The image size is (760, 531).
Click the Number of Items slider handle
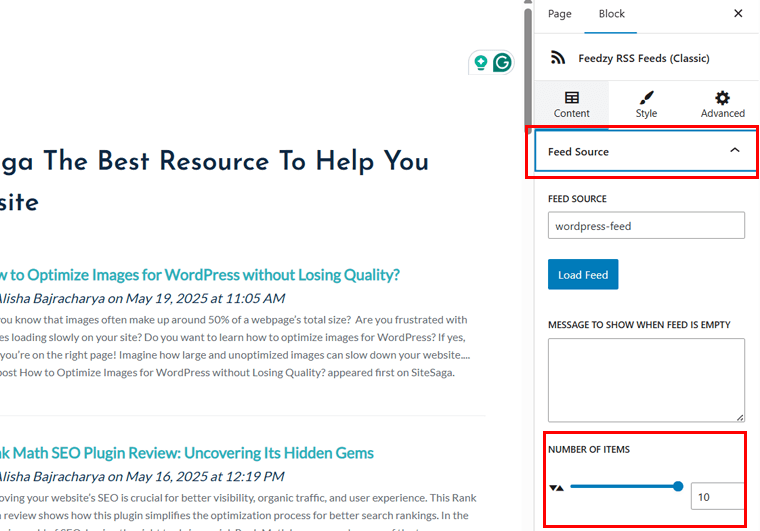point(678,486)
